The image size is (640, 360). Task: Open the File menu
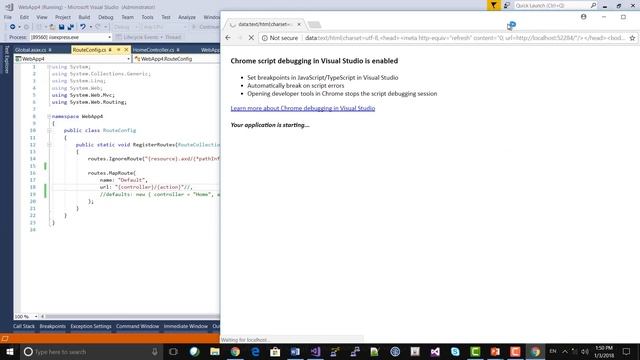8,17
